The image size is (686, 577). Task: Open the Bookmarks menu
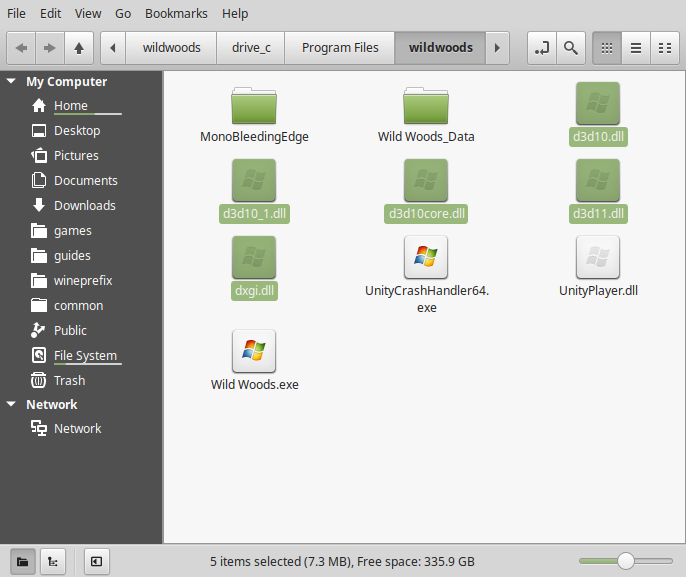tap(176, 14)
